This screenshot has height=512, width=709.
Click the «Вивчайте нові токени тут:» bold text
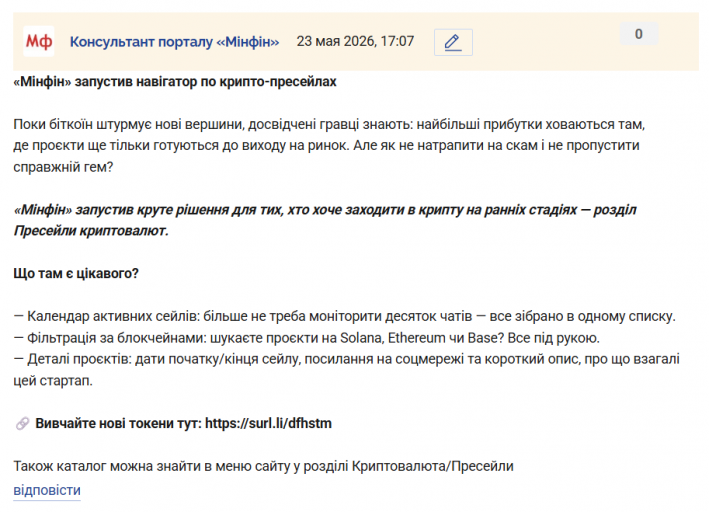118,423
